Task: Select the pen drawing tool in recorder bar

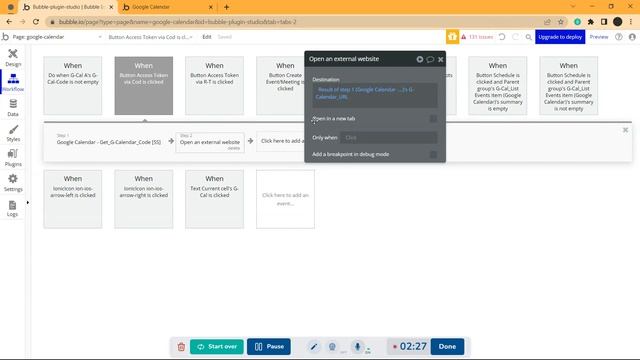Action: [x=313, y=347]
